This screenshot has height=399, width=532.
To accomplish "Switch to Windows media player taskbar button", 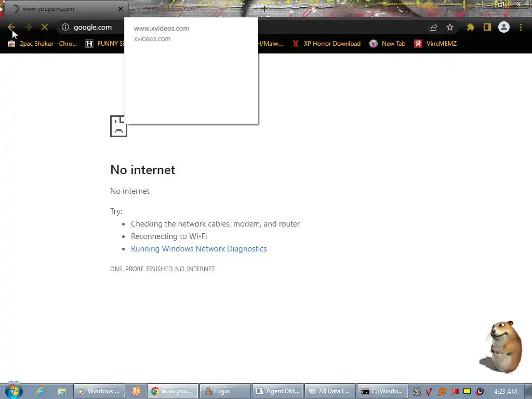I will pos(99,391).
